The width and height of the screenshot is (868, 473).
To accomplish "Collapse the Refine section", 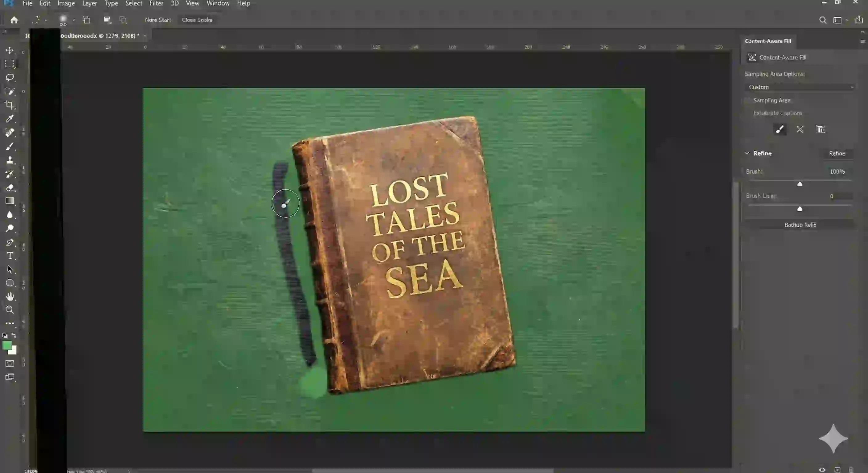I will tap(747, 153).
